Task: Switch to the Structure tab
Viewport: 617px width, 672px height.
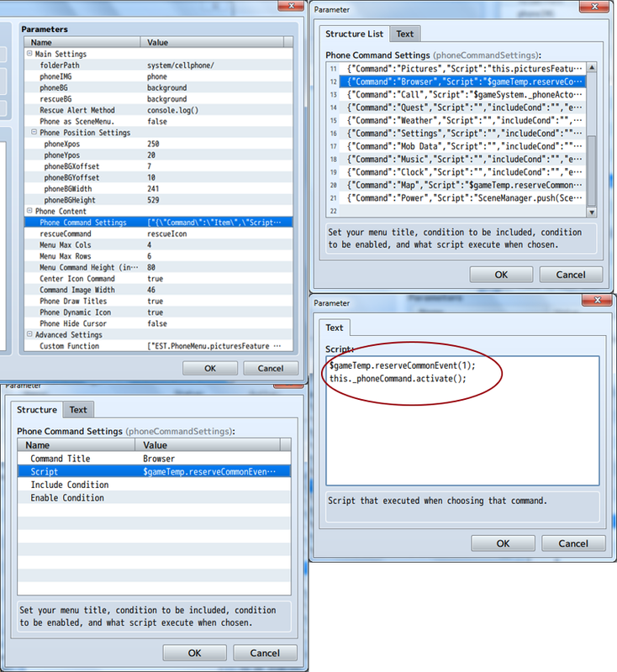Action: [x=37, y=410]
